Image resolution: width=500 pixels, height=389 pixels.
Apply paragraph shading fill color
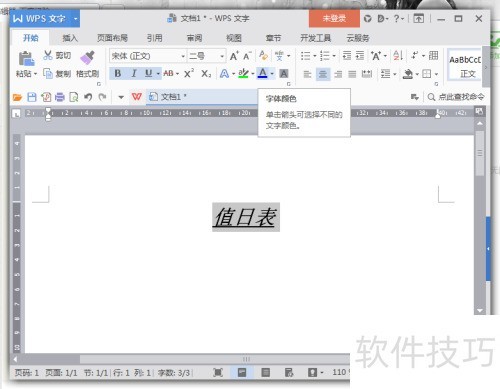408,74
